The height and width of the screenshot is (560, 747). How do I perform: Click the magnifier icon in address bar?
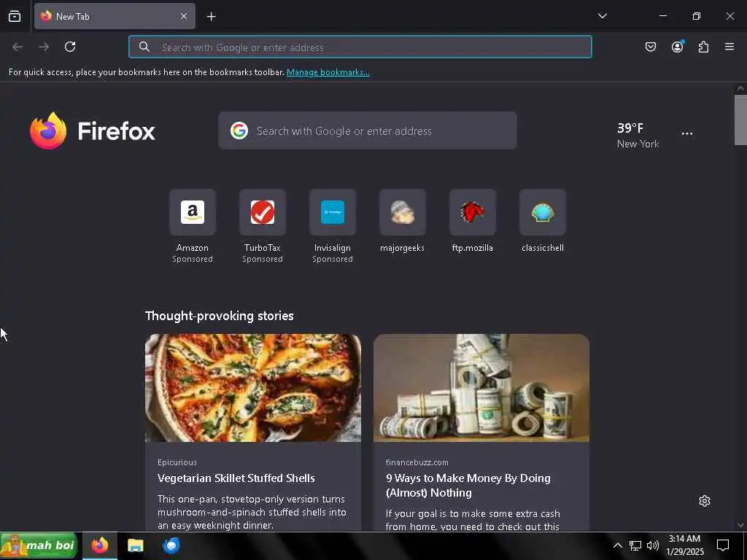[144, 47]
